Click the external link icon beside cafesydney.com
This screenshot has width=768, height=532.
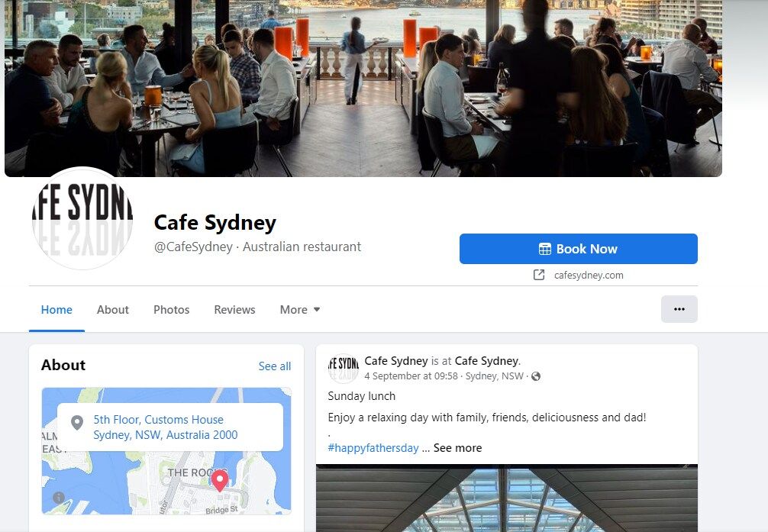(539, 275)
